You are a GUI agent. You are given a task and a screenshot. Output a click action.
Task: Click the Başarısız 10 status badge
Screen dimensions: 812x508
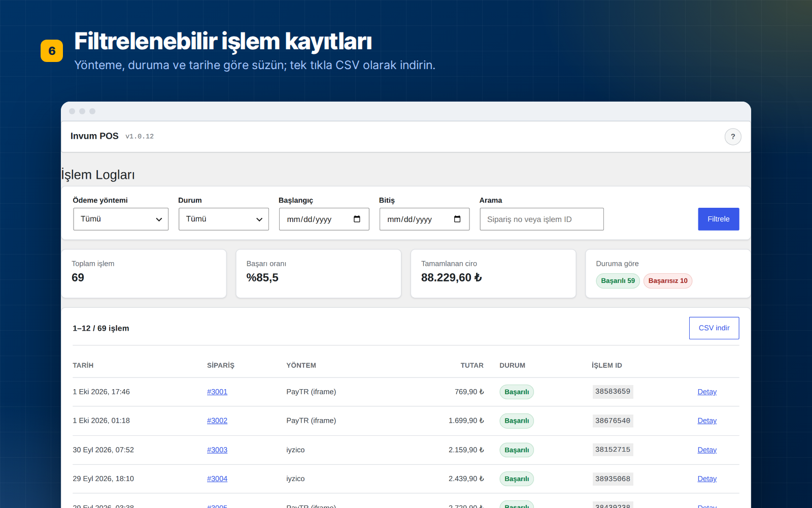click(x=668, y=281)
